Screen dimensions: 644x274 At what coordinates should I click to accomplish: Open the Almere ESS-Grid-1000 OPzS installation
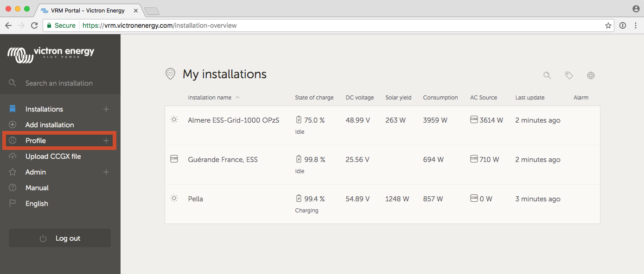point(234,120)
